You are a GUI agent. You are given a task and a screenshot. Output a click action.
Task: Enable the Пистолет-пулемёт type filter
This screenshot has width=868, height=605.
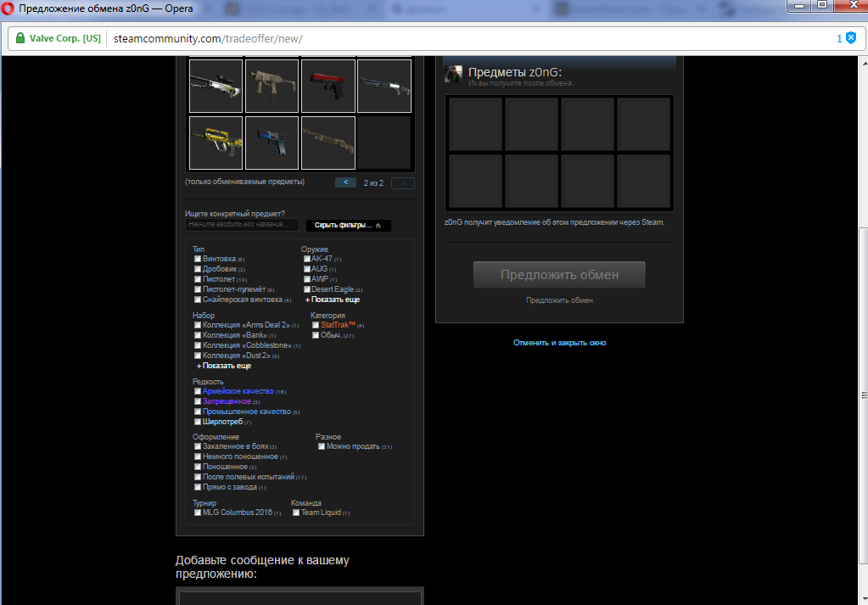coord(197,289)
